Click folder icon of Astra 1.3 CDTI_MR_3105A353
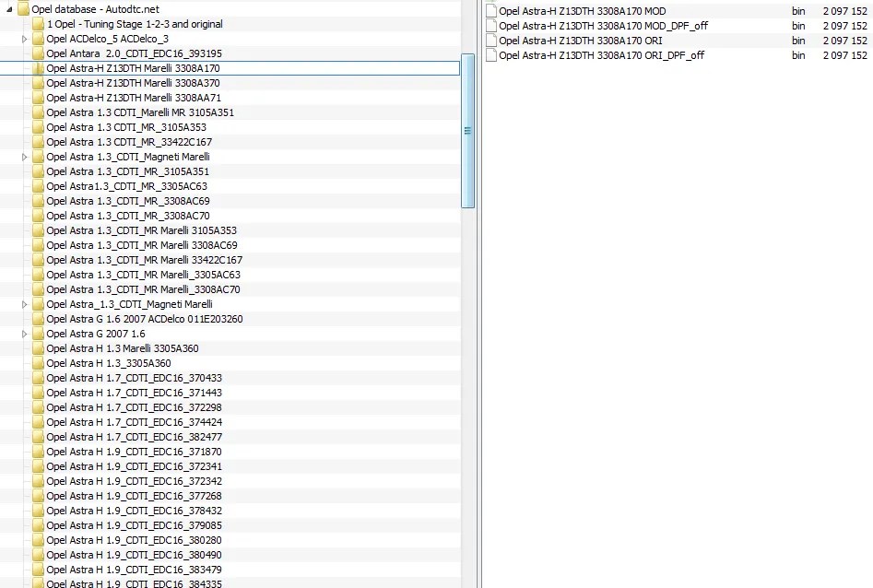Screen dimensions: 873x588 (x=38, y=127)
